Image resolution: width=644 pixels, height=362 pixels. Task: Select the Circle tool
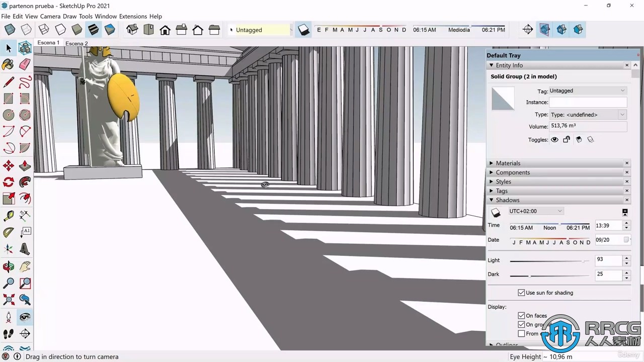9,115
